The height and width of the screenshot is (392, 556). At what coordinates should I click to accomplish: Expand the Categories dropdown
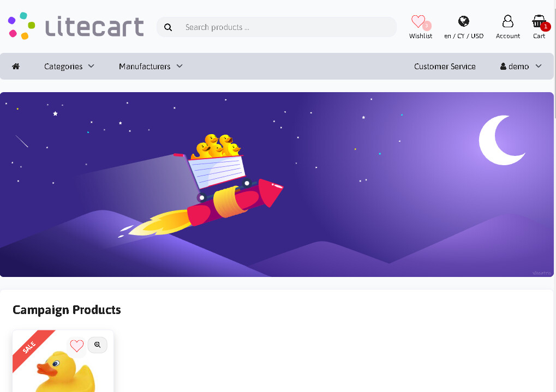click(69, 67)
